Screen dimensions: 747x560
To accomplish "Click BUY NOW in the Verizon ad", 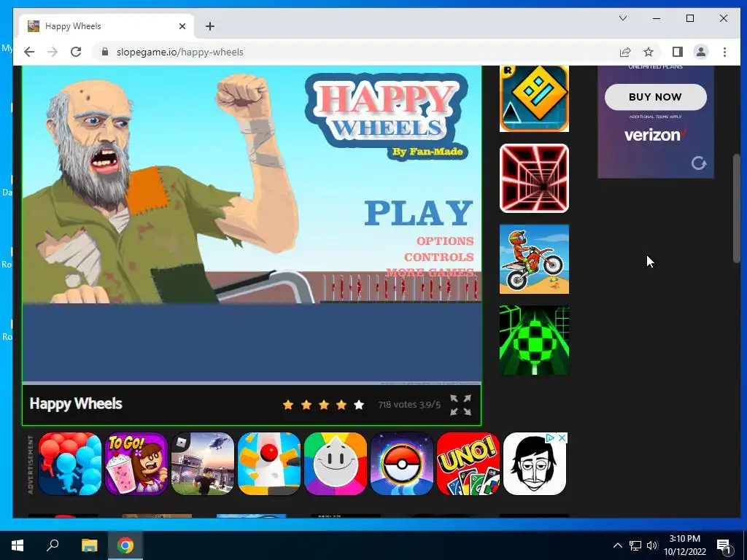I will pyautogui.click(x=656, y=97).
